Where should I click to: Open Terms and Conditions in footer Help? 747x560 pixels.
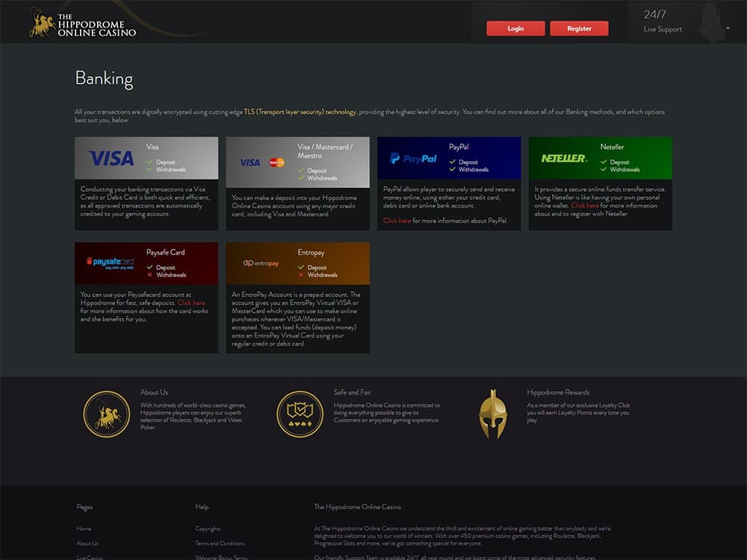click(220, 544)
